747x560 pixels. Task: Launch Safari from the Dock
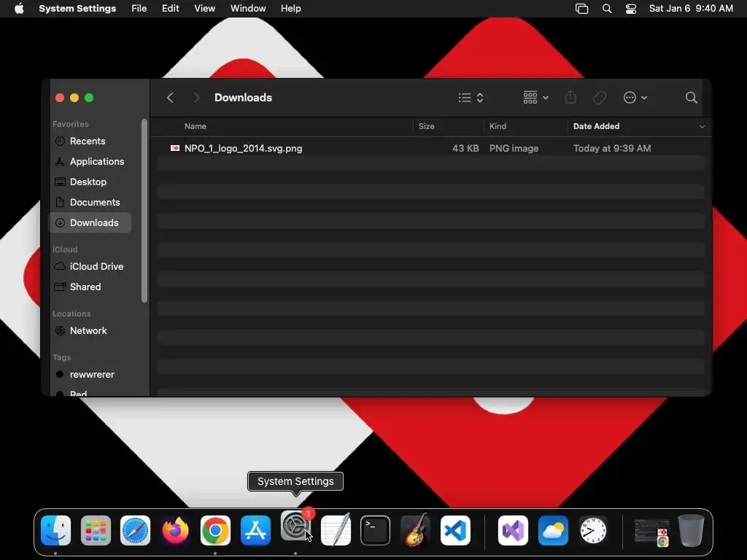(x=135, y=531)
